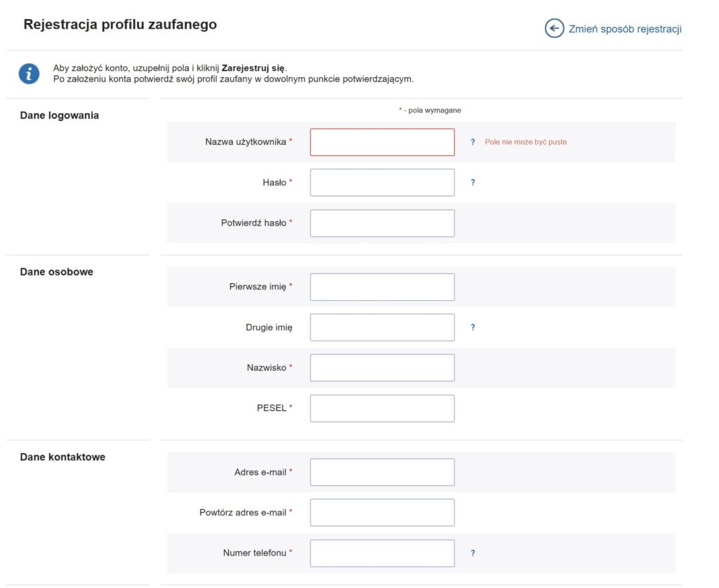Image resolution: width=719 pixels, height=588 pixels.
Task: Click the 'Nazwa użytkownika' label
Action: [245, 142]
